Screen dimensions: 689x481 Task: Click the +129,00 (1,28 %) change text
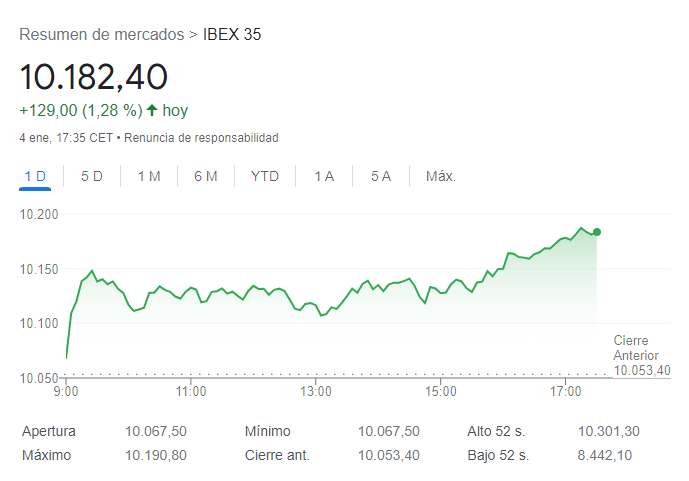pyautogui.click(x=80, y=111)
